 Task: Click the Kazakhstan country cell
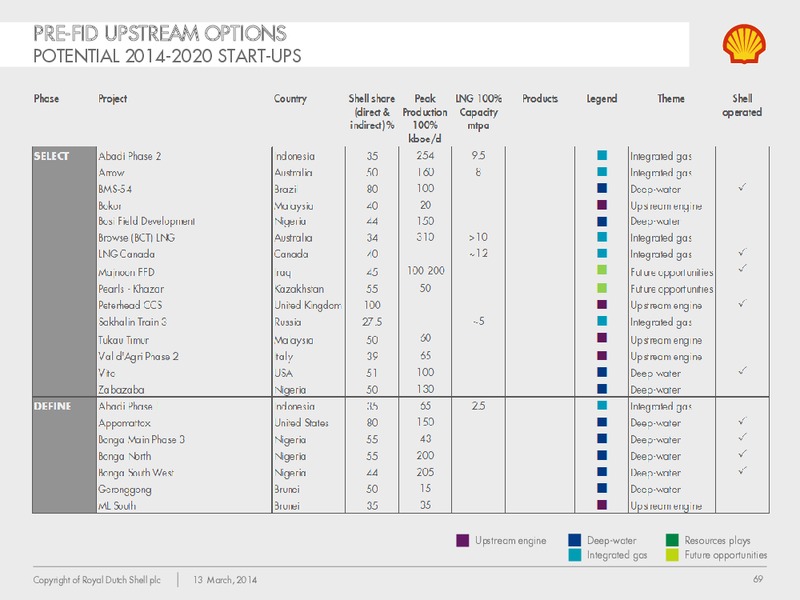tap(299, 289)
